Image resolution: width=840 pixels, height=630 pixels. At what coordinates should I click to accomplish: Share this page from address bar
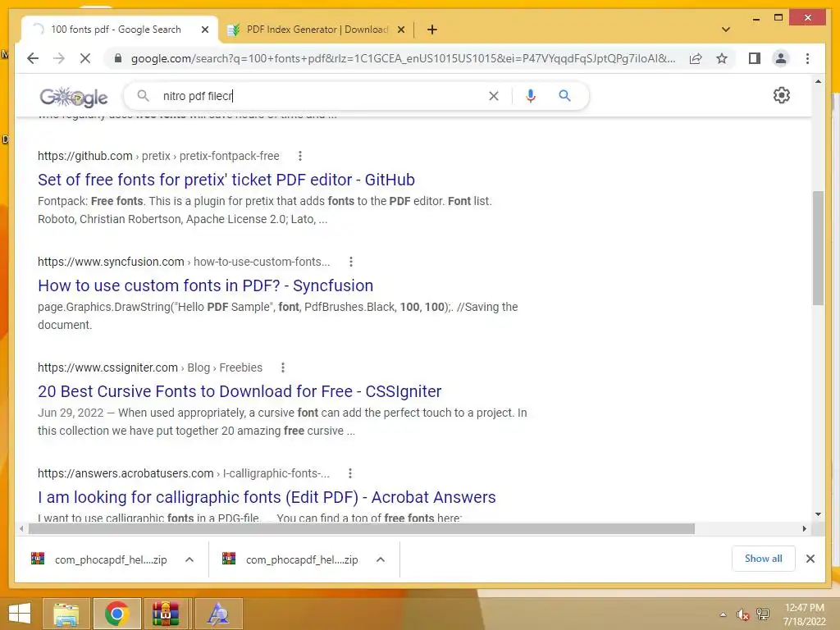[696, 58]
